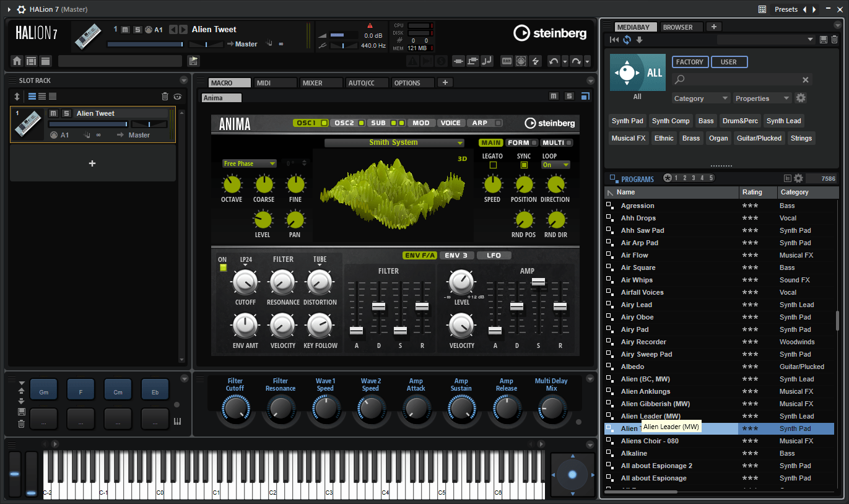This screenshot has width=849, height=504.
Task: Open the MediaBay preset selector dropdown
Action: [x=765, y=40]
